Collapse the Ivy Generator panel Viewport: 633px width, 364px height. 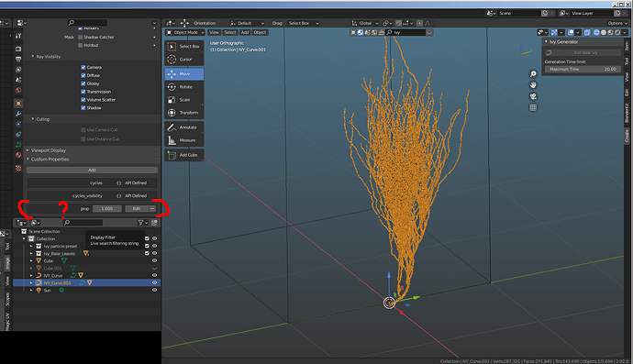(546, 42)
